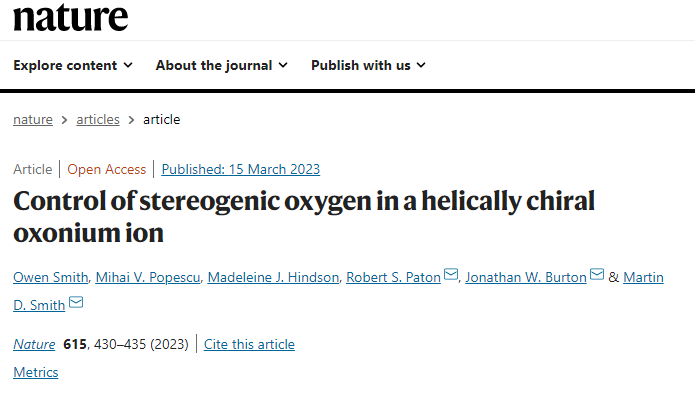Open Madeleine J. Hindson author link

pos(273,278)
